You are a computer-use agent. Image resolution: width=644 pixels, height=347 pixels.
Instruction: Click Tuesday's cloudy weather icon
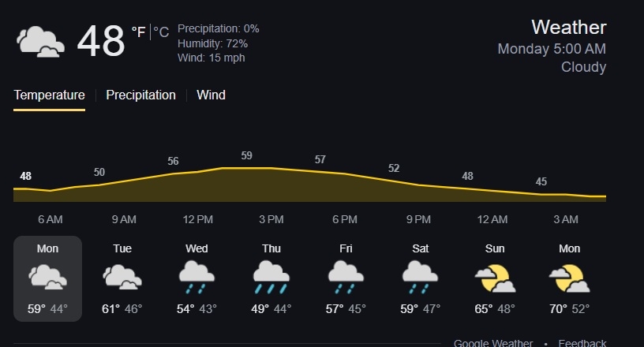(122, 277)
